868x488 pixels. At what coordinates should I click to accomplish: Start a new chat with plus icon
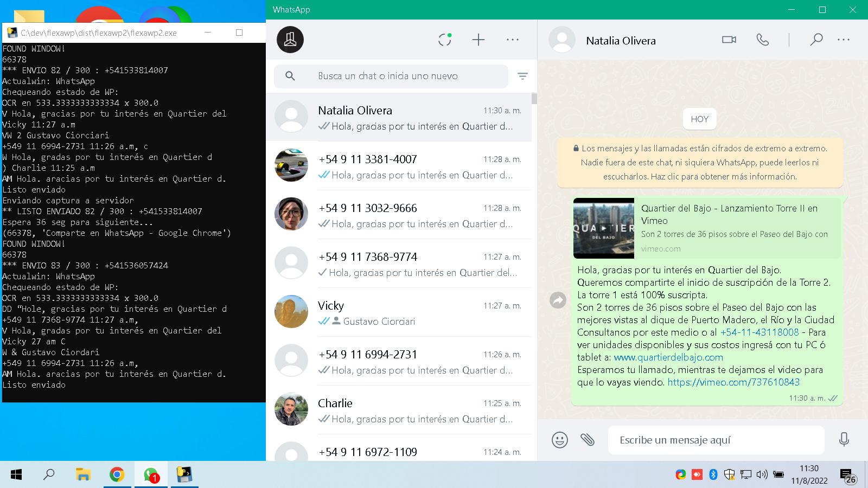[478, 40]
